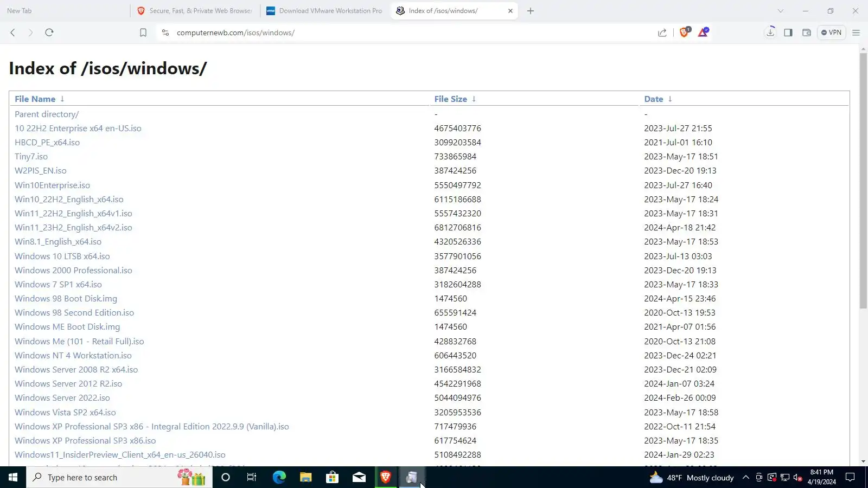
Task: Download W2PIS_EN.iso file
Action: point(41,171)
